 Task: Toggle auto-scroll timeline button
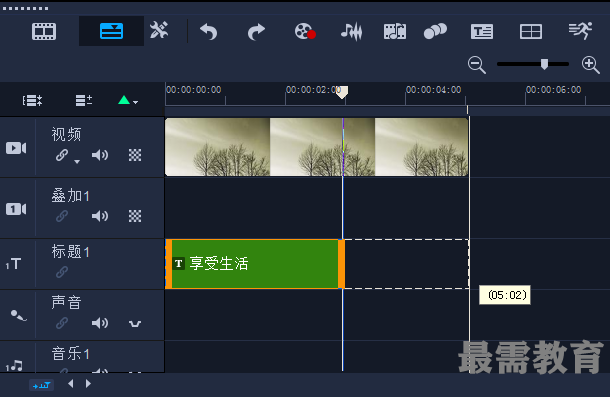(x=41, y=385)
